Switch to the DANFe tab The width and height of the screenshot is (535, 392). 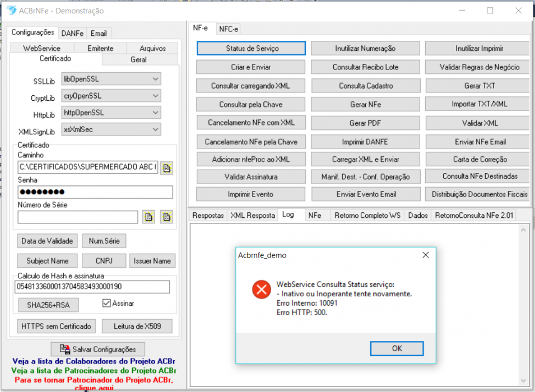(x=72, y=34)
